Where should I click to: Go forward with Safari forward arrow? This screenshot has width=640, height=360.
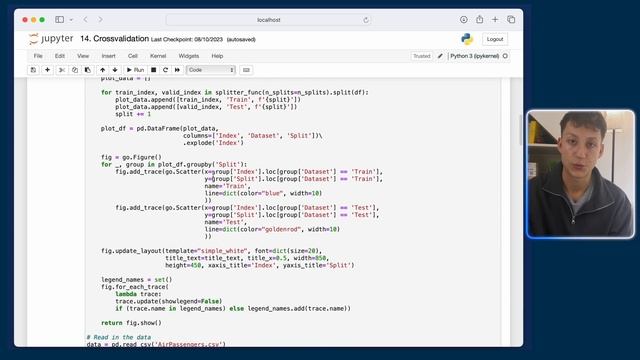(x=100, y=20)
